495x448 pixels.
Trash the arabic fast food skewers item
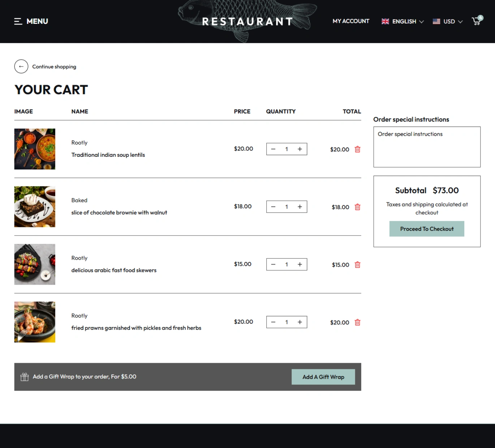coord(357,265)
